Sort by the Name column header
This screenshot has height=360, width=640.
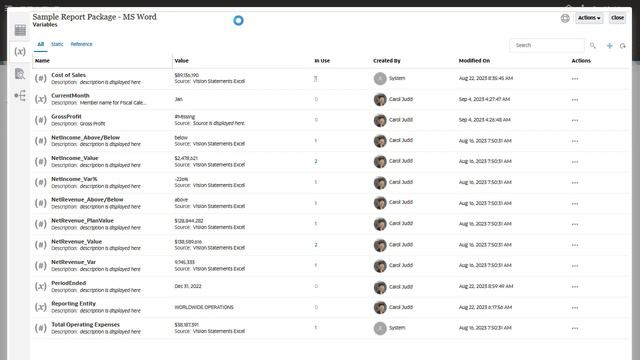click(x=42, y=61)
